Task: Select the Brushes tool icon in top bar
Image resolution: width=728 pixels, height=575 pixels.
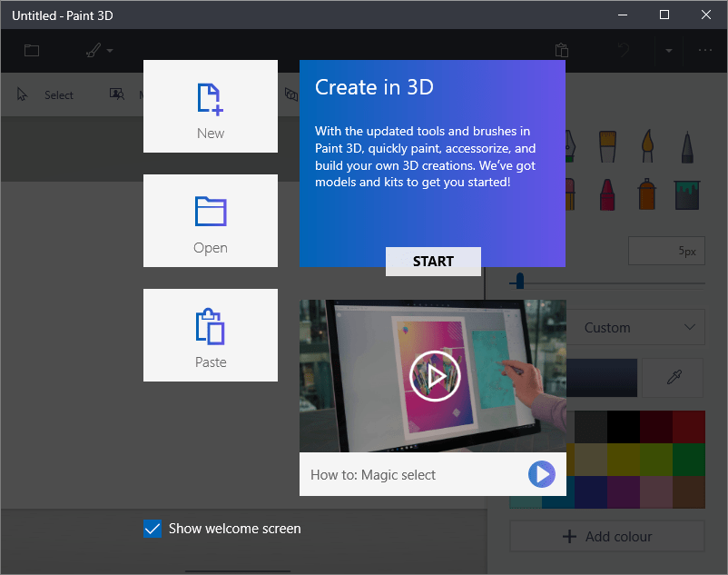Action: point(93,50)
